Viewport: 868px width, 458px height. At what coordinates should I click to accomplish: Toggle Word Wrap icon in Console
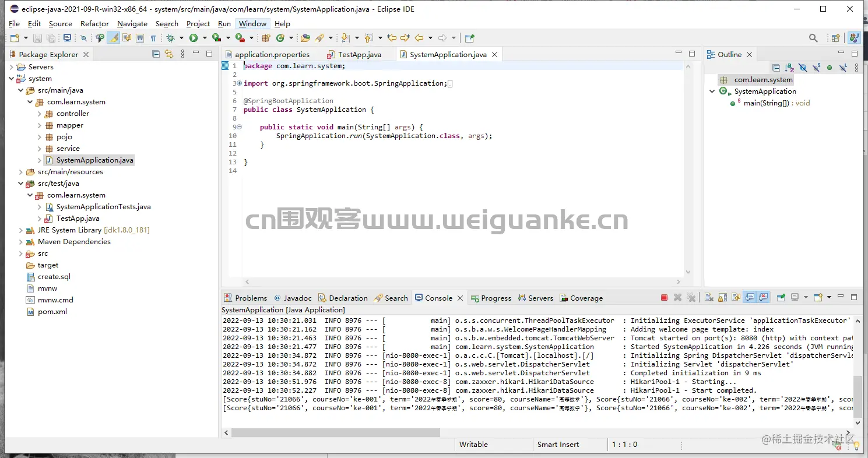[736, 298]
